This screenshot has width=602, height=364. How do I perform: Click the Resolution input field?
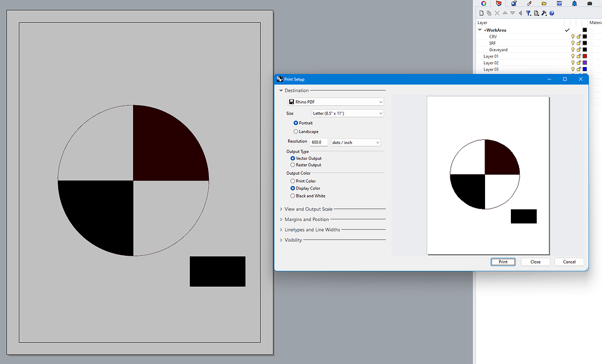318,142
